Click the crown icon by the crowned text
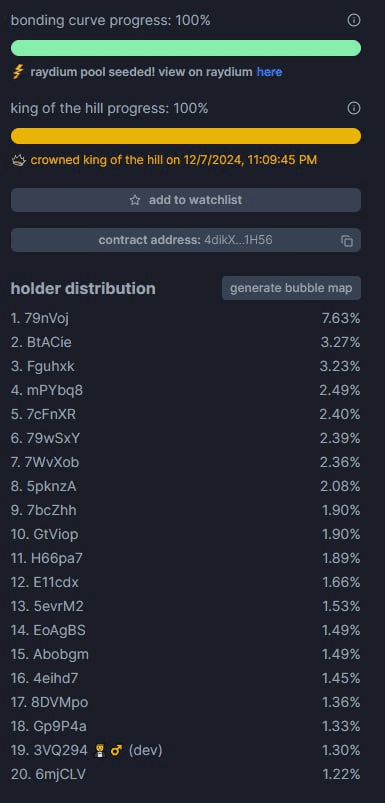This screenshot has width=385, height=803. (18, 160)
